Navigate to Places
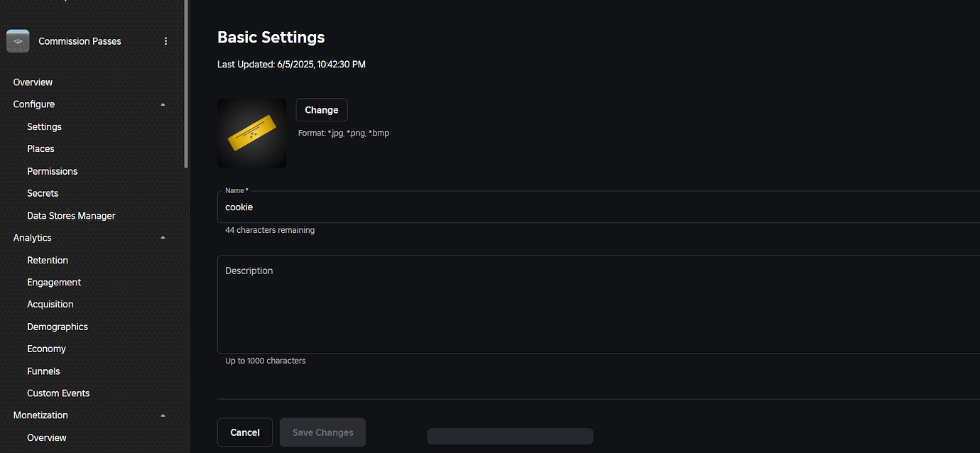Screen dimensions: 980x453 pyautogui.click(x=40, y=148)
